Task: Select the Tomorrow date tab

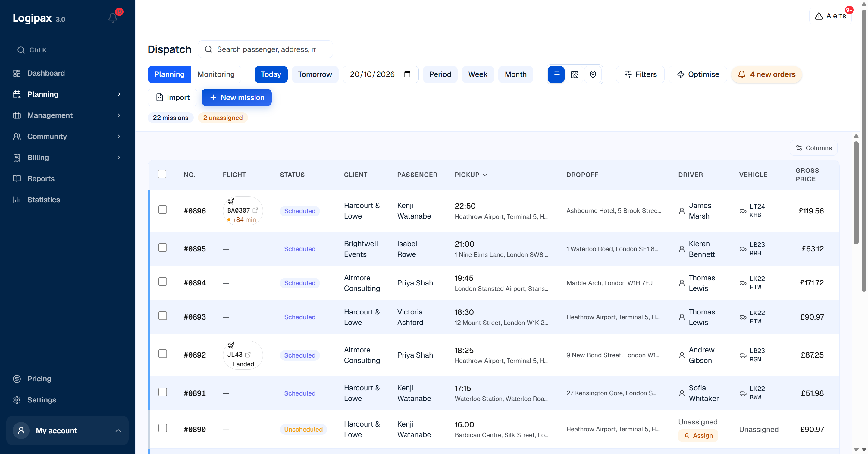Action: click(315, 74)
